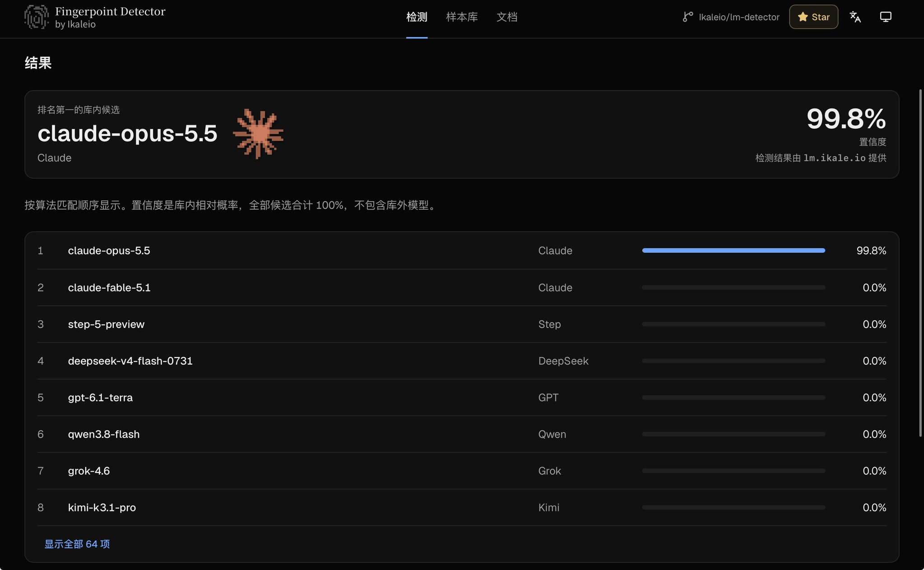Screen dimensions: 924x570
Task: Click the 排名第一的库内候选 label
Action: coord(79,110)
